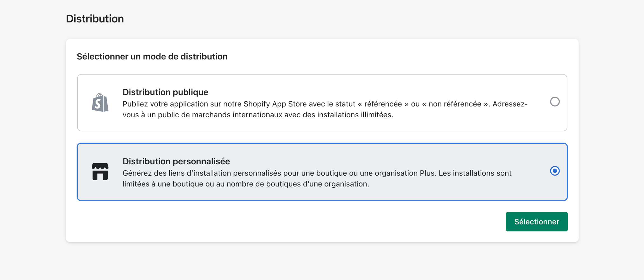Image resolution: width=644 pixels, height=280 pixels.
Task: Click the words "organisation Plus"
Action: [x=405, y=173]
